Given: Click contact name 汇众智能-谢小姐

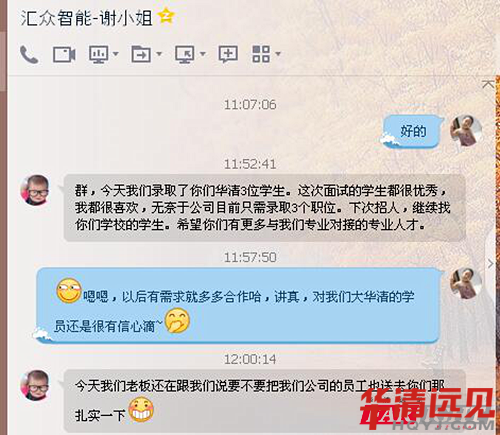Looking at the screenshot, I should 86,18.
